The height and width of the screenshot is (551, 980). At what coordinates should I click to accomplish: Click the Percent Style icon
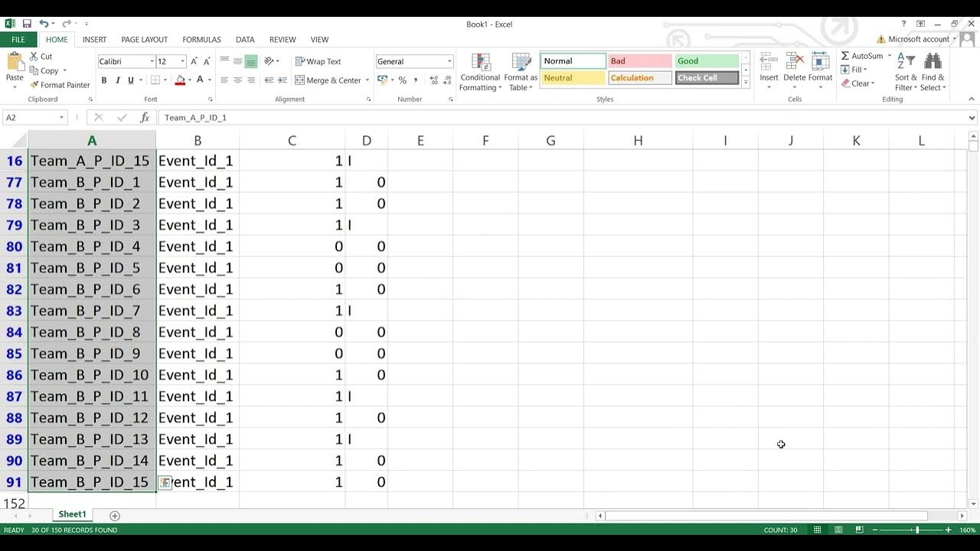click(402, 80)
